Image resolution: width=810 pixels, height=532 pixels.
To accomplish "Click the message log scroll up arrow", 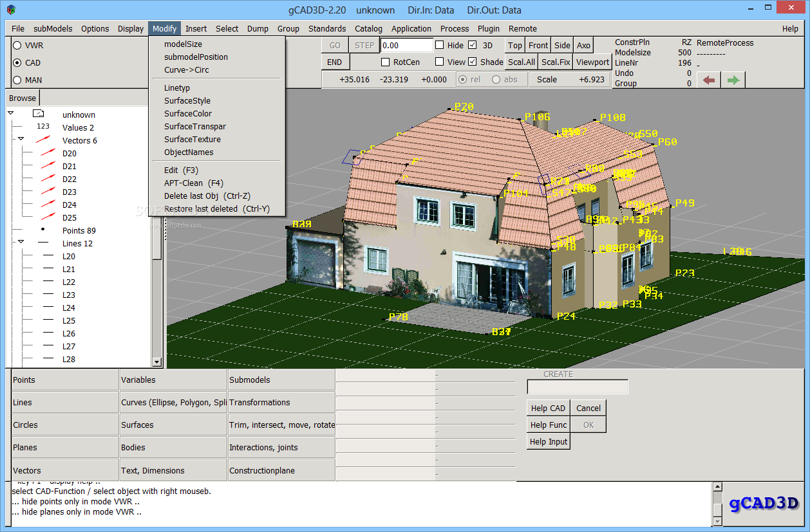I will (717, 487).
